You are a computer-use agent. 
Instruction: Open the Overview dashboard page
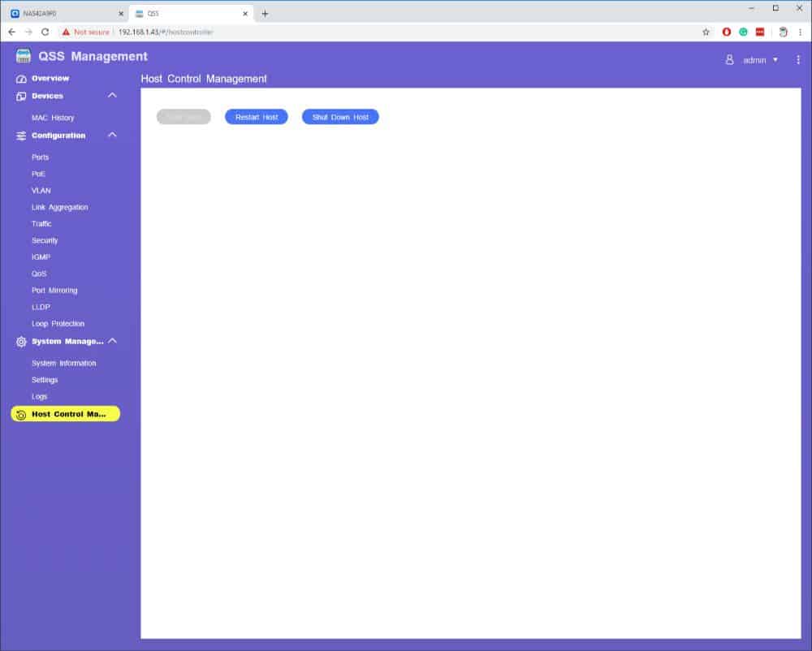[50, 79]
